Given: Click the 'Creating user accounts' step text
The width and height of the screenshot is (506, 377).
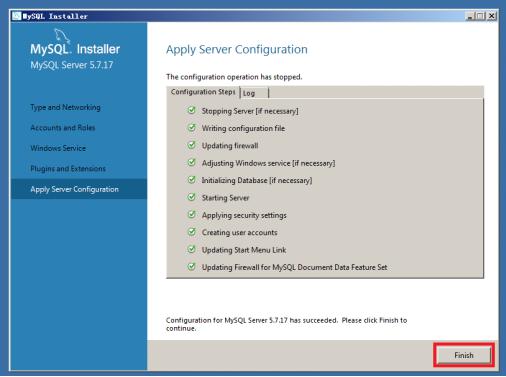Looking at the screenshot, I should (239, 232).
